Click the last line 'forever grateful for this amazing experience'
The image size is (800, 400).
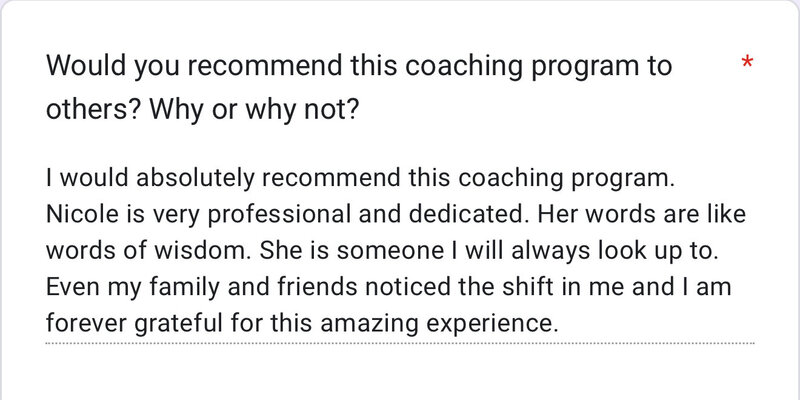tap(302, 323)
